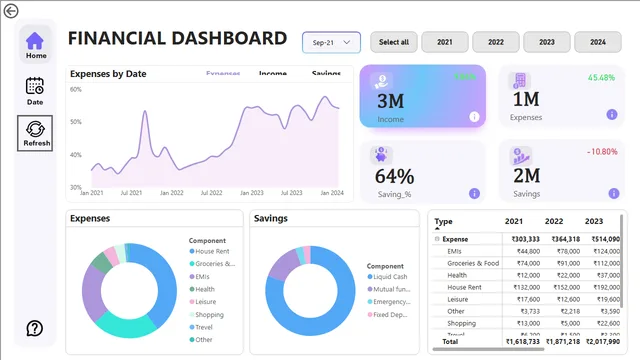Select House Rent legend swatch

pyautogui.click(x=192, y=251)
